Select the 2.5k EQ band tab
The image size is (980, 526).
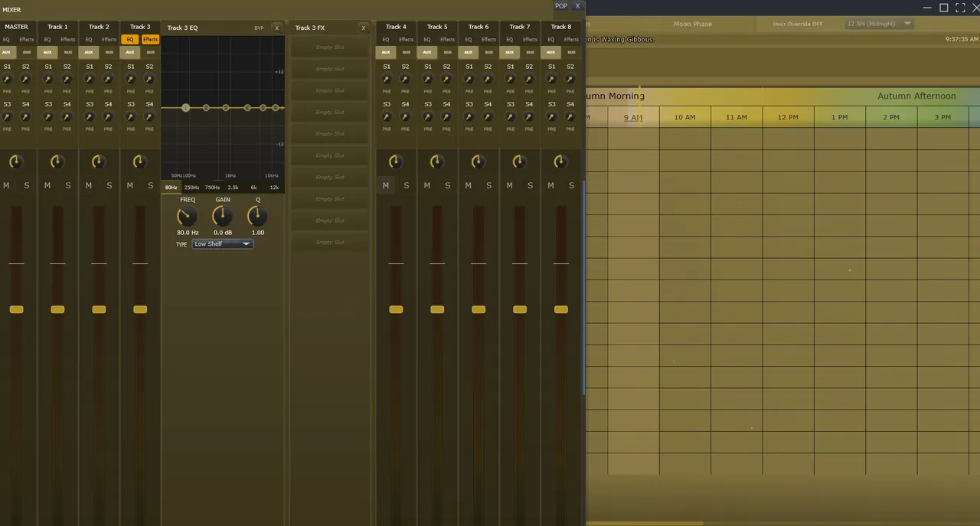pyautogui.click(x=233, y=188)
